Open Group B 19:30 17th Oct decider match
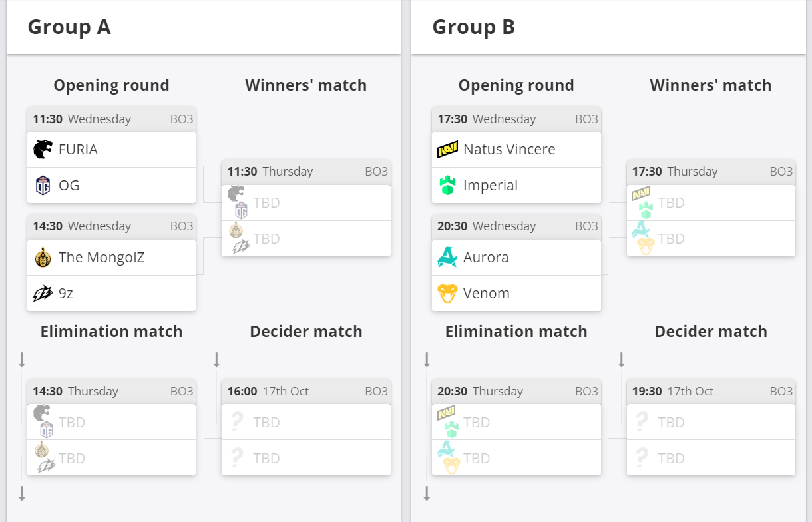The width and height of the screenshot is (812, 522). point(711,391)
